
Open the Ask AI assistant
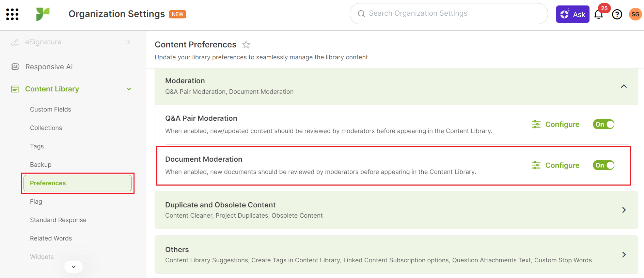pos(572,14)
